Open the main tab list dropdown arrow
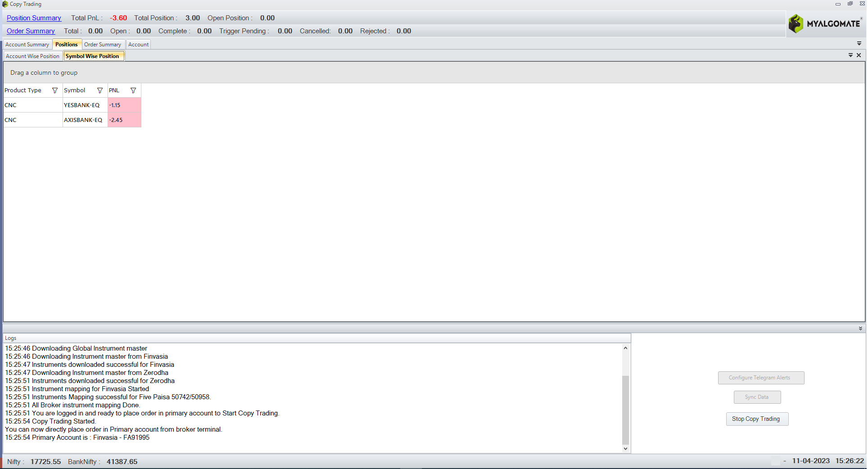 (x=859, y=44)
